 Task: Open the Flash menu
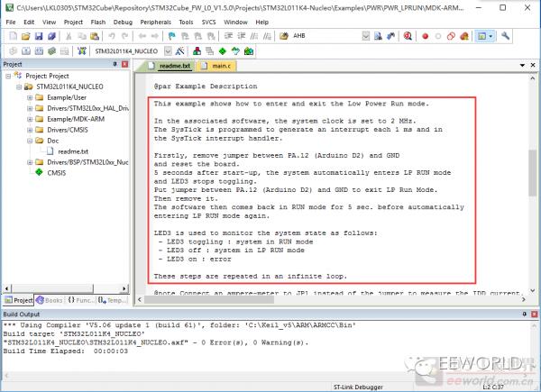click(98, 22)
